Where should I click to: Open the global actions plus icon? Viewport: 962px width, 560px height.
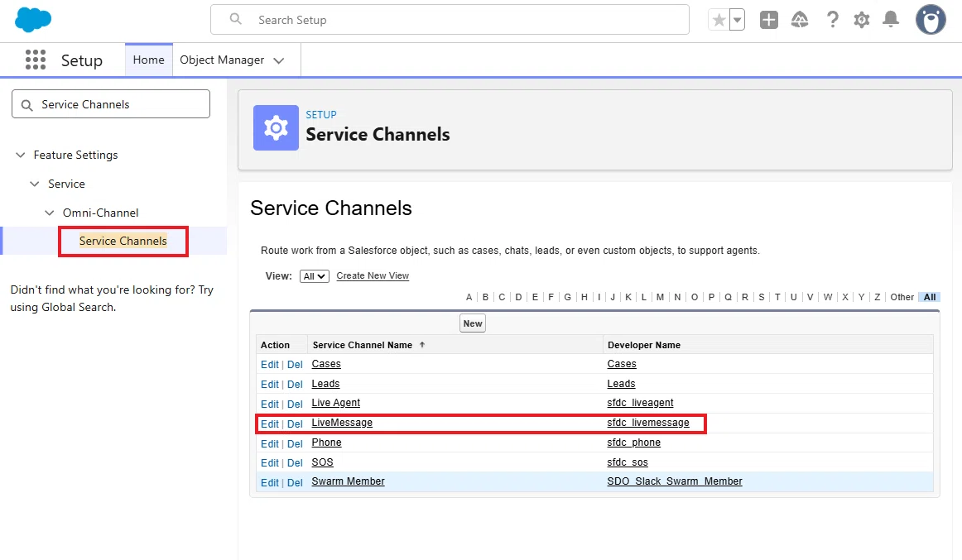(x=769, y=20)
